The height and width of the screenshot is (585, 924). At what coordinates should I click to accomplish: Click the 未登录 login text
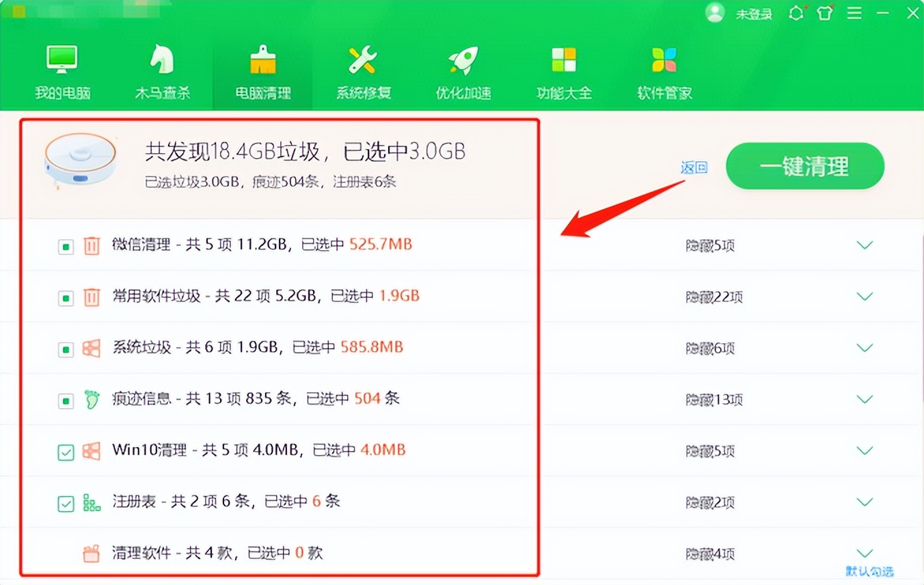click(x=754, y=14)
